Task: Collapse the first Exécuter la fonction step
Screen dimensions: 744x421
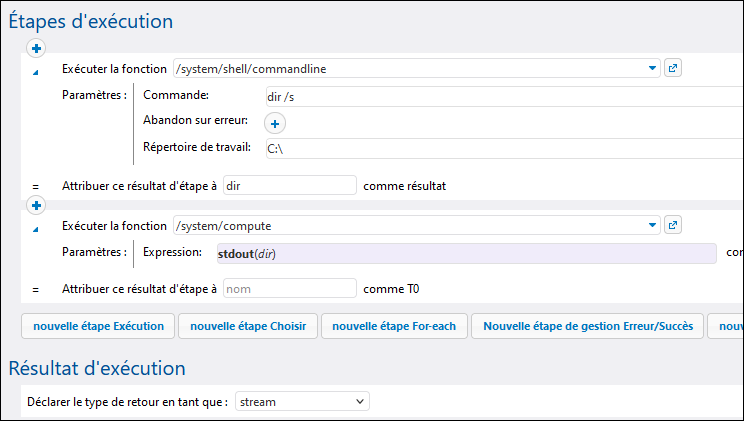Action: coord(36,71)
